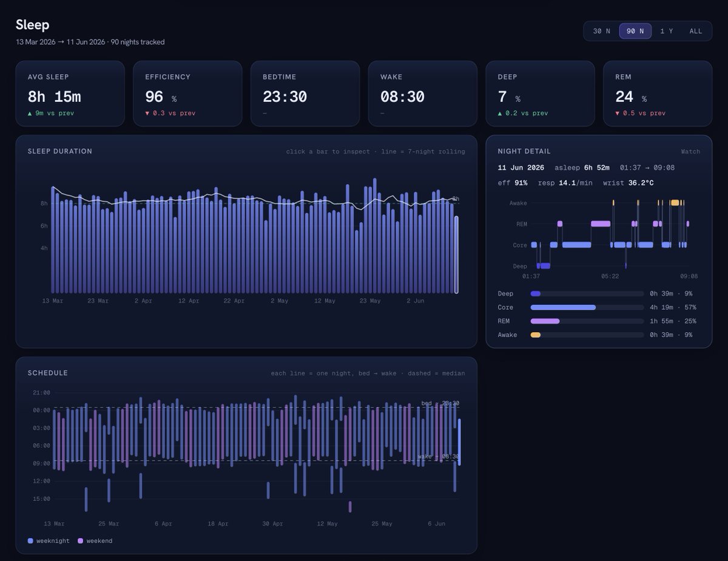Click the '01:37 → 09:08' time range
This screenshot has height=561, width=728.
tap(647, 168)
